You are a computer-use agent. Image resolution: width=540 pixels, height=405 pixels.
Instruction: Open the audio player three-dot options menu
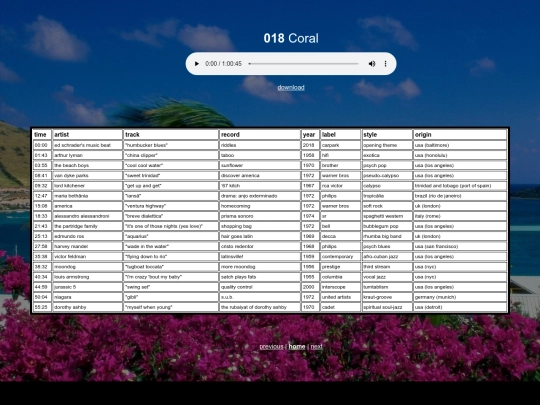point(385,64)
